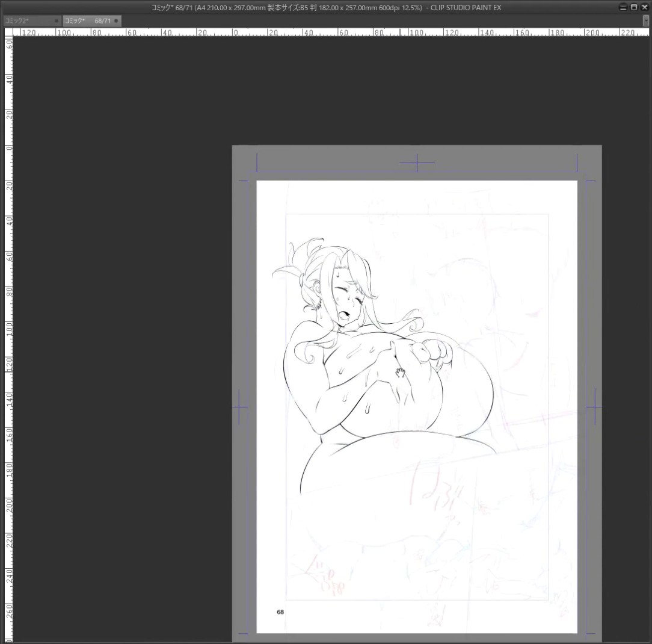Image resolution: width=652 pixels, height=644 pixels.
Task: Minimize the Clip Studio Paint window
Action: pos(623,7)
